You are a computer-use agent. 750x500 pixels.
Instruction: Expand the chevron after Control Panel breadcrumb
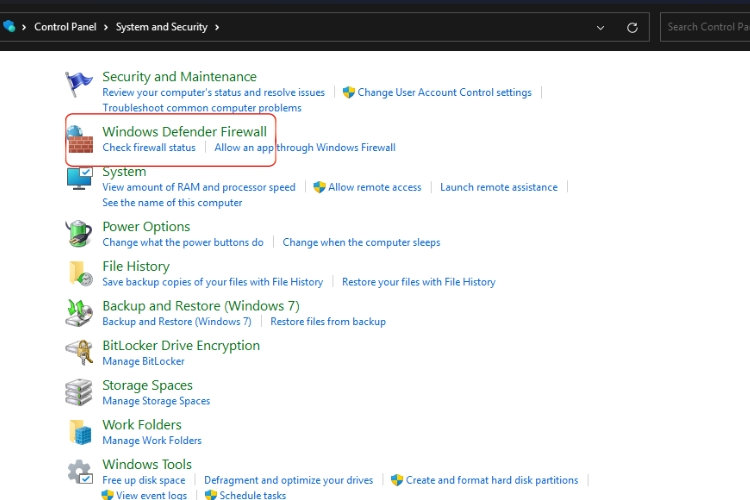(x=106, y=27)
